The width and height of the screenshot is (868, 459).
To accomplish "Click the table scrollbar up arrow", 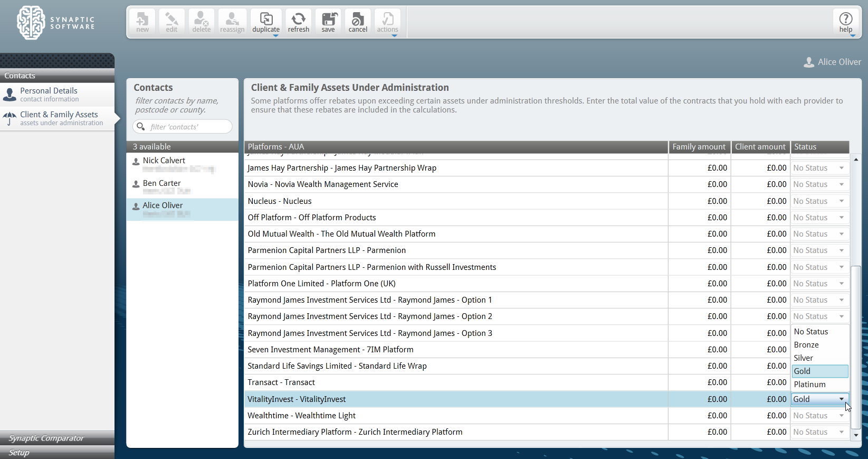I will [x=856, y=160].
